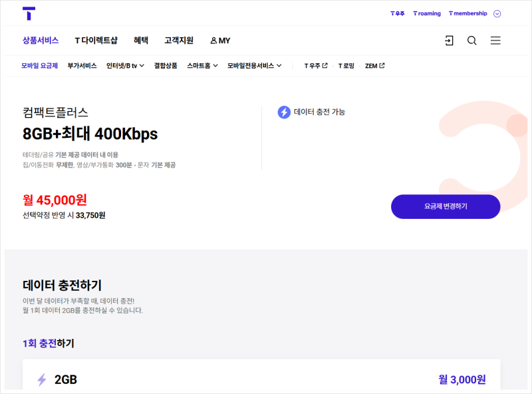
Task: Click the lightning icon beside 2GB
Action: coord(42,380)
